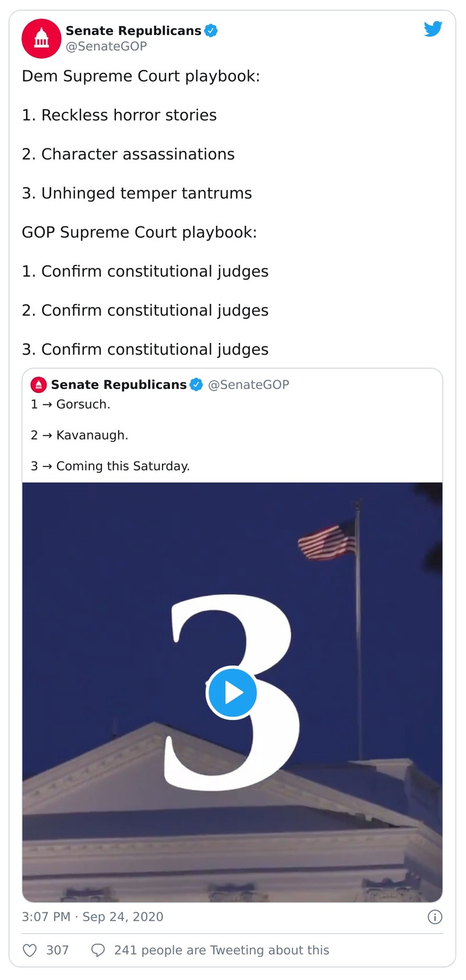Open the Sep 24, 2020 timestamp link
Screen dimensions: 466x980
[93, 917]
